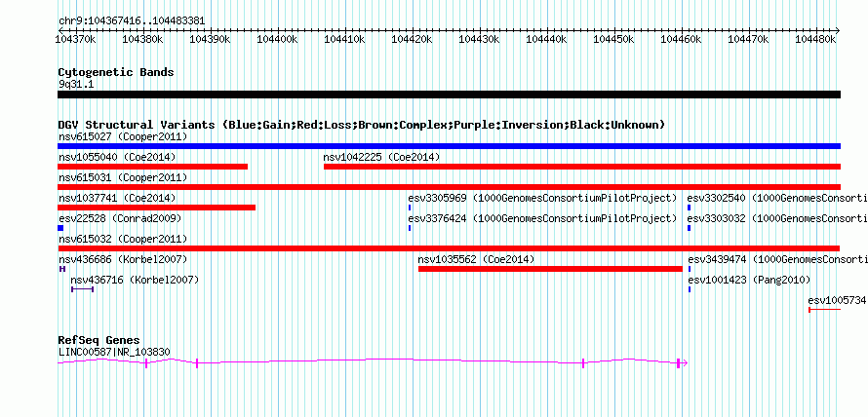Select the red bar under nsv615031
This screenshot has width=868, height=417.
pos(449,187)
